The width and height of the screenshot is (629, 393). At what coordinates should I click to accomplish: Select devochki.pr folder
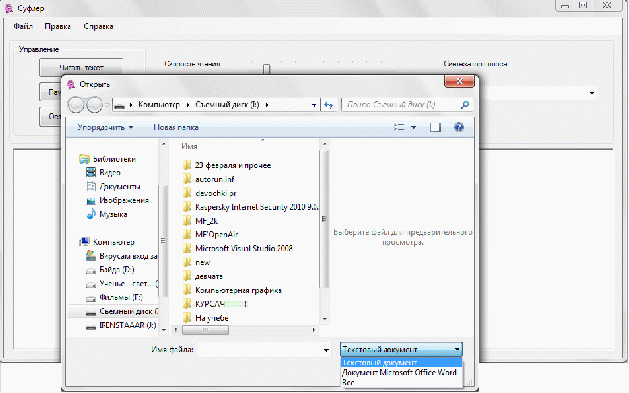[209, 193]
